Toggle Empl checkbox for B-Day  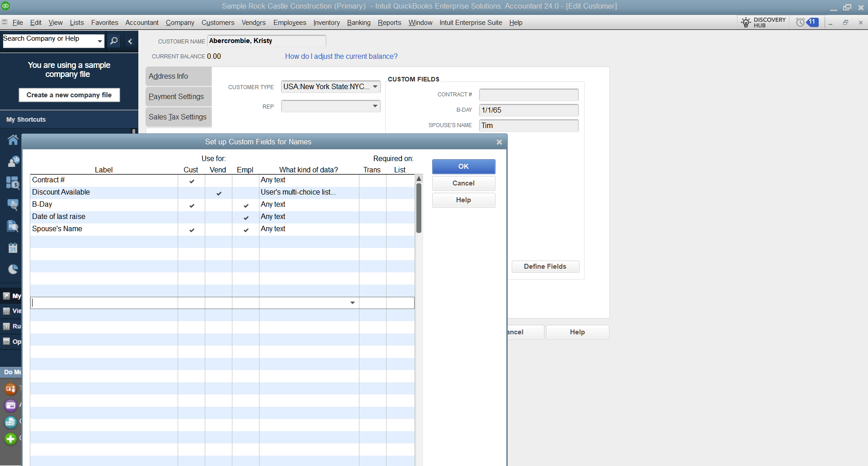pyautogui.click(x=246, y=205)
